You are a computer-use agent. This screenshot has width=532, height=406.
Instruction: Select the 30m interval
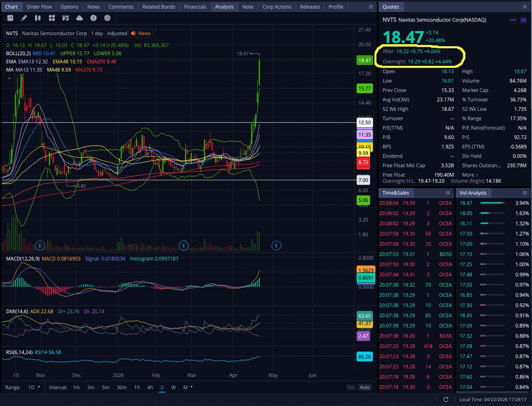tap(121, 387)
